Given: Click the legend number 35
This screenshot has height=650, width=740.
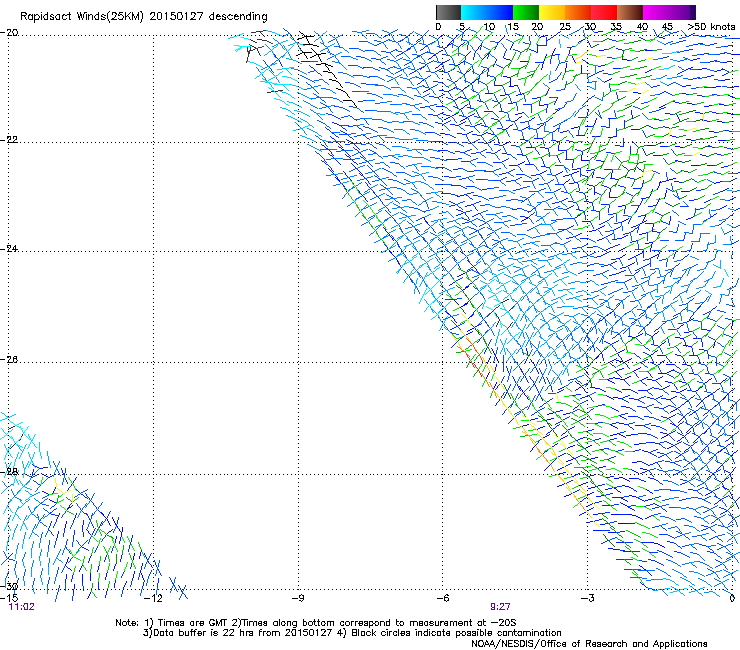Looking at the screenshot, I should pyautogui.click(x=616, y=27).
